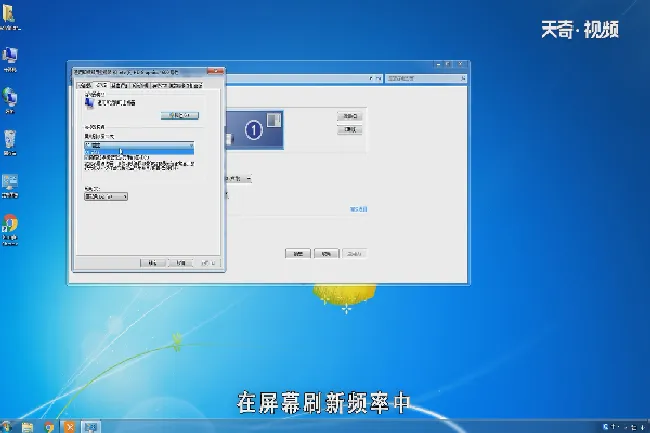650x433 pixels.
Task: Click Apply in the Screen Resolution window
Action: coord(354,254)
